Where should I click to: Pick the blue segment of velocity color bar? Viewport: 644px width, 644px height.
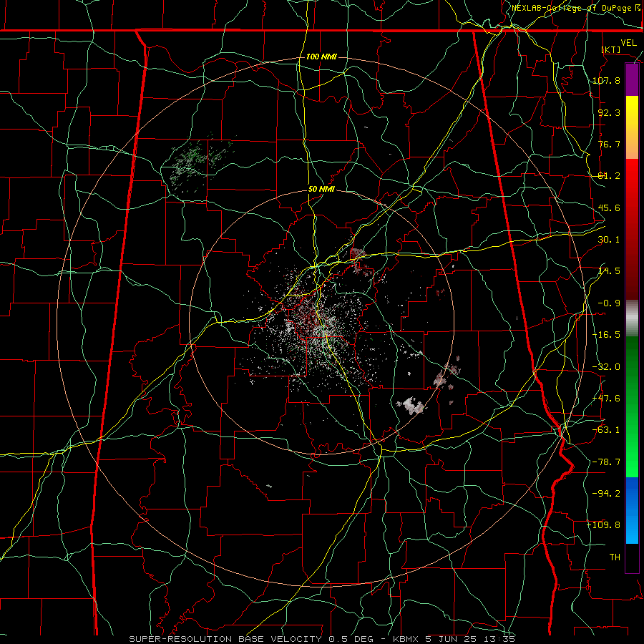click(632, 510)
